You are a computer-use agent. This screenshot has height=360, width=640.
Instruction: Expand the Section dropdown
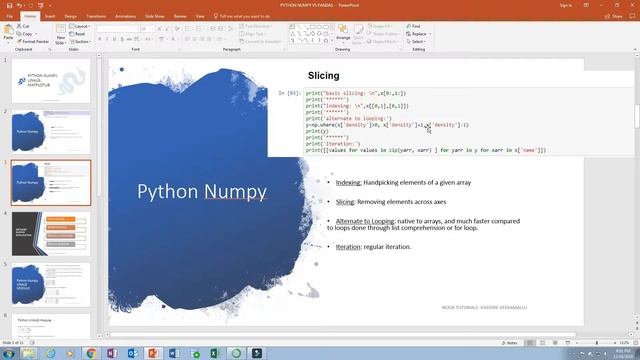coord(90,42)
